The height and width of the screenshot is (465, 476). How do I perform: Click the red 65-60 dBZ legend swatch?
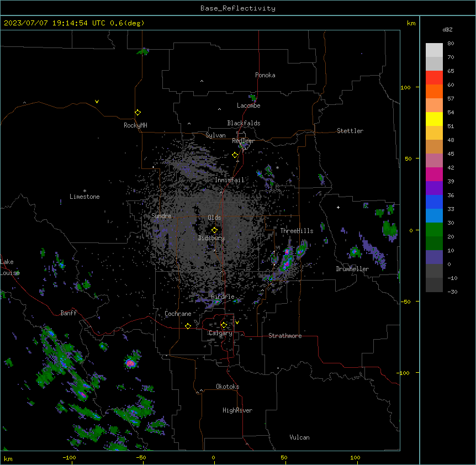point(434,78)
